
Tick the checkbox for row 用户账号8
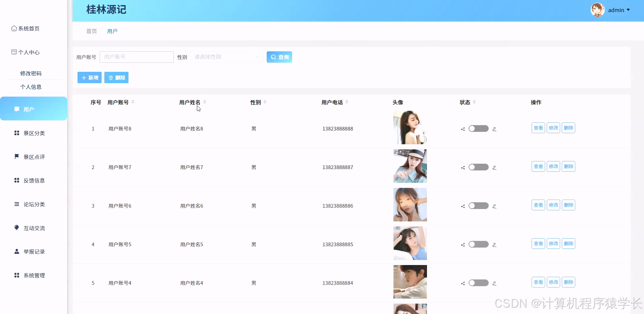pyautogui.click(x=77, y=129)
